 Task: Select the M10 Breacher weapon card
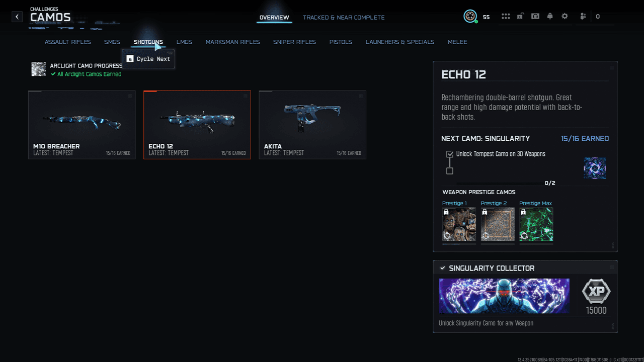click(x=82, y=125)
